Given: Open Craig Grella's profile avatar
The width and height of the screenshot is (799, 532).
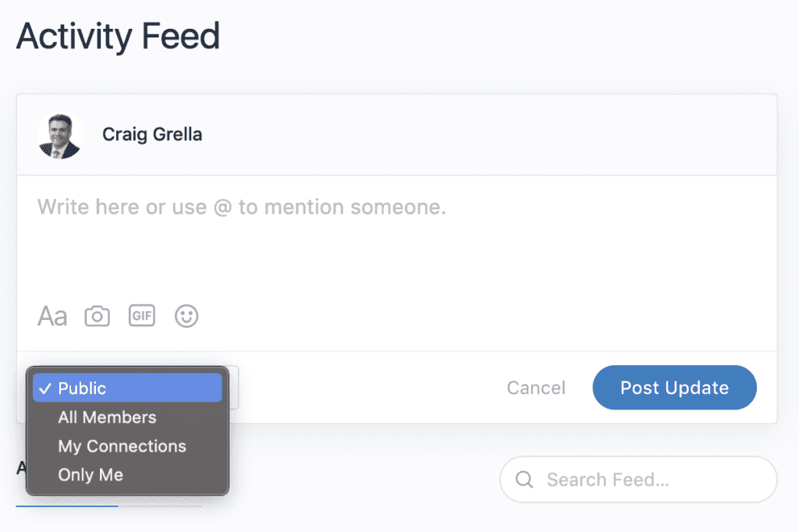Looking at the screenshot, I should [60, 136].
